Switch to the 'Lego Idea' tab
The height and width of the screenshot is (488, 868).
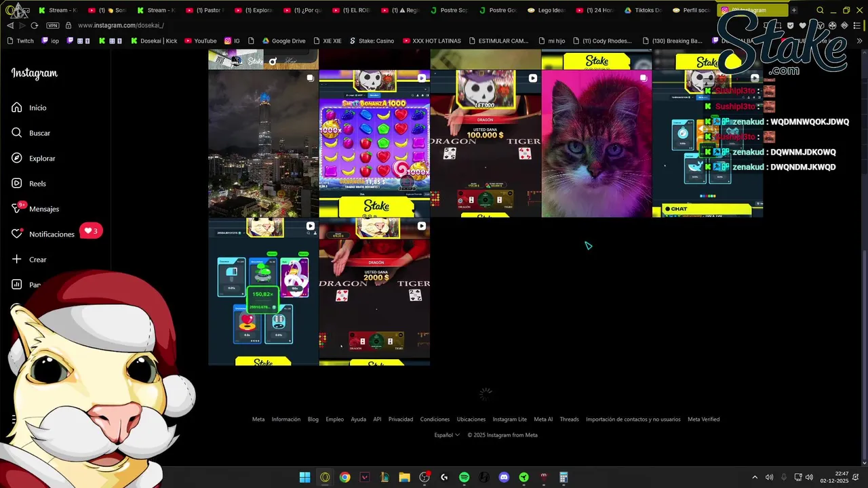[x=547, y=10]
